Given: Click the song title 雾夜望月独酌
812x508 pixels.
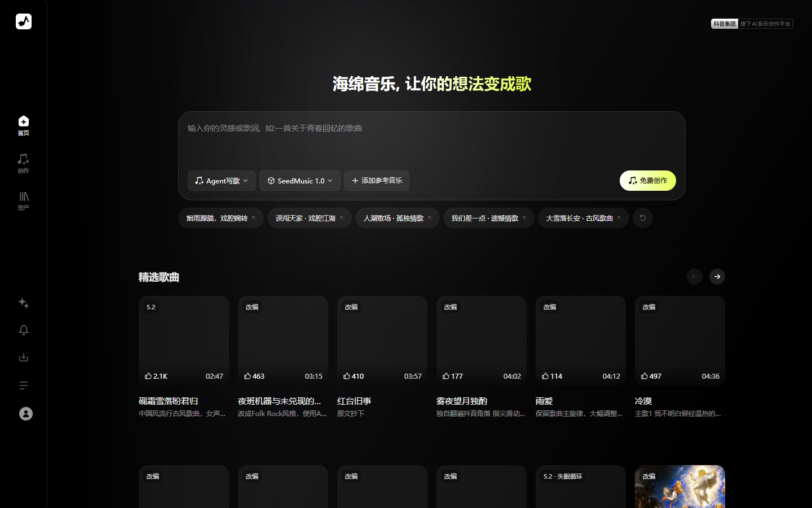Looking at the screenshot, I should [x=462, y=401].
